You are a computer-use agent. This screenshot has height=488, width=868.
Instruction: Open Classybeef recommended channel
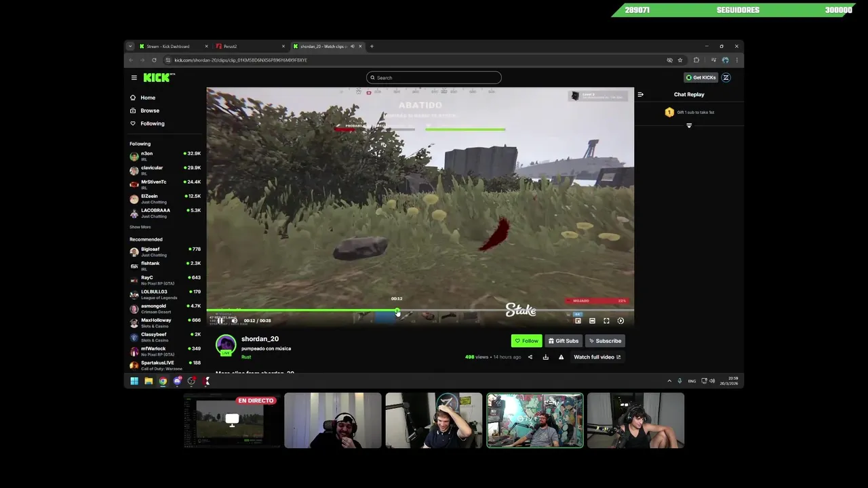pyautogui.click(x=165, y=337)
